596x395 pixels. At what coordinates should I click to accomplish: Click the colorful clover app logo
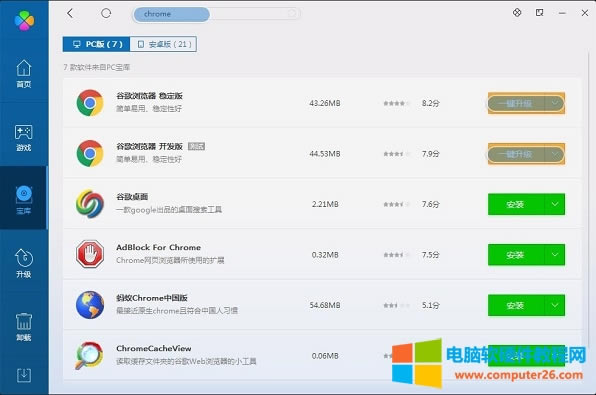tap(24, 20)
